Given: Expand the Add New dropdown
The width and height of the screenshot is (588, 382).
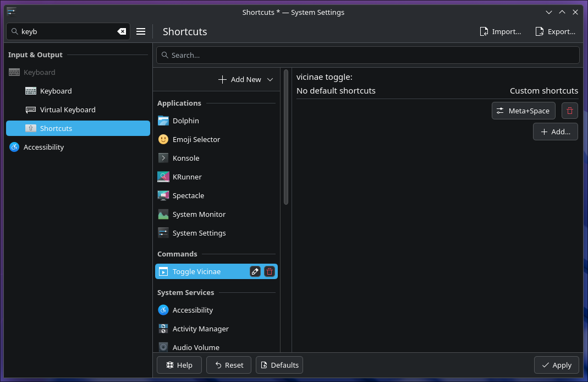Looking at the screenshot, I should (270, 79).
